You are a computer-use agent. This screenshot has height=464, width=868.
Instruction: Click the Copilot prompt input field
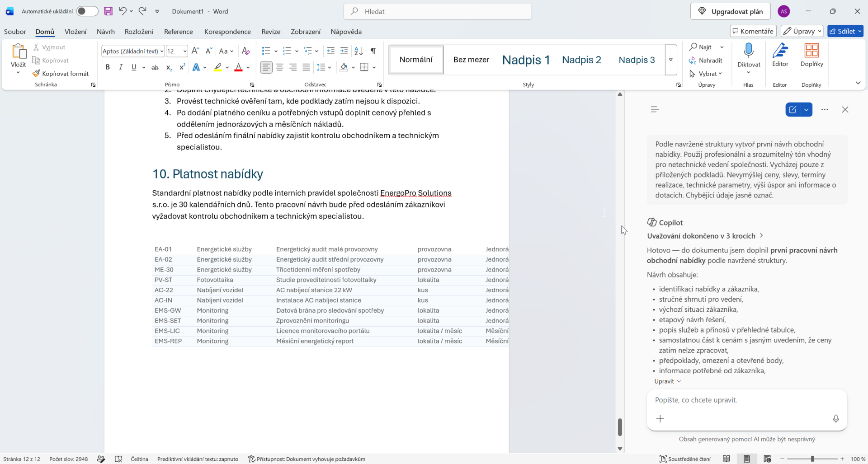(746, 400)
